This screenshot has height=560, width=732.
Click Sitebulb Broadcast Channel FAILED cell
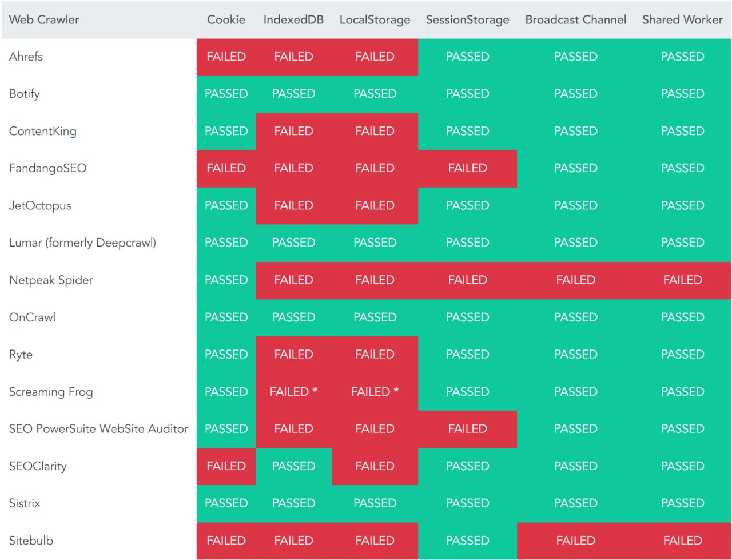[x=575, y=540]
